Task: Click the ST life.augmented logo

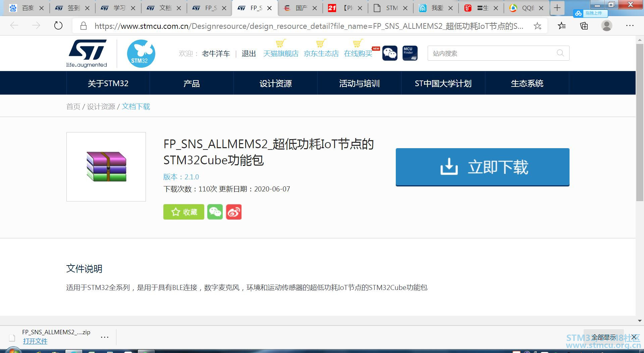Action: click(x=87, y=54)
